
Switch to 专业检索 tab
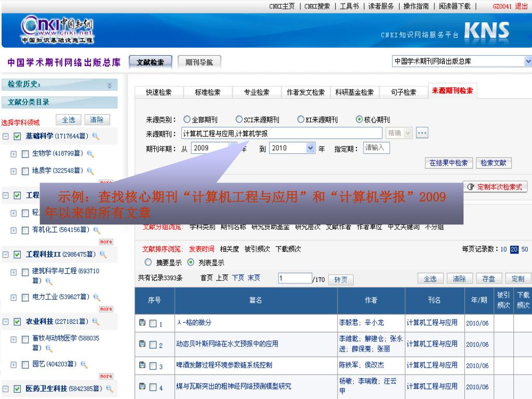pyautogui.click(x=257, y=92)
